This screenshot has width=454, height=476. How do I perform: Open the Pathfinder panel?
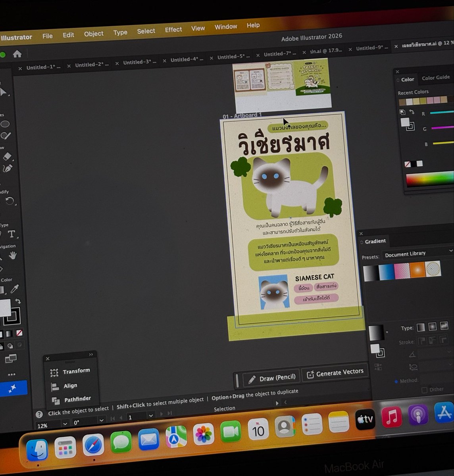pos(71,399)
